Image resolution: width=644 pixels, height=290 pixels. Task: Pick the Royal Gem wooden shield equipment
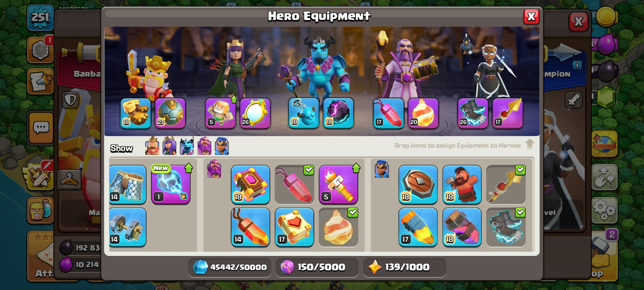click(x=418, y=184)
